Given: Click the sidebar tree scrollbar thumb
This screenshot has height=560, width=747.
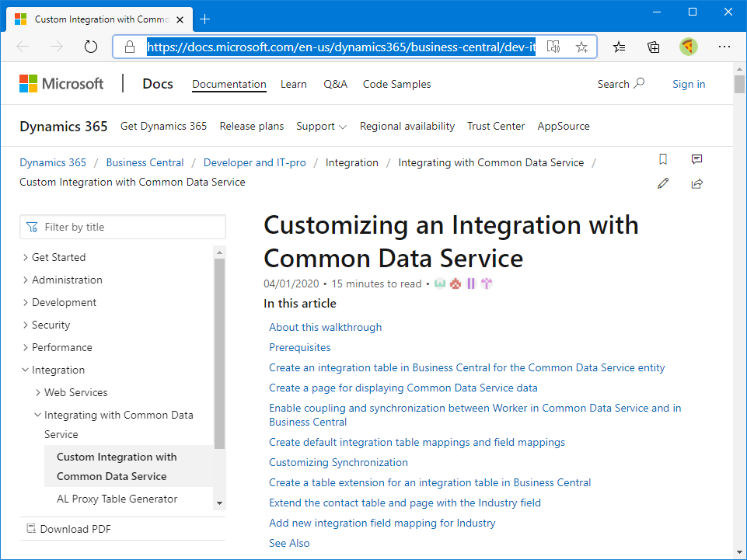Looking at the screenshot, I should coord(219,353).
